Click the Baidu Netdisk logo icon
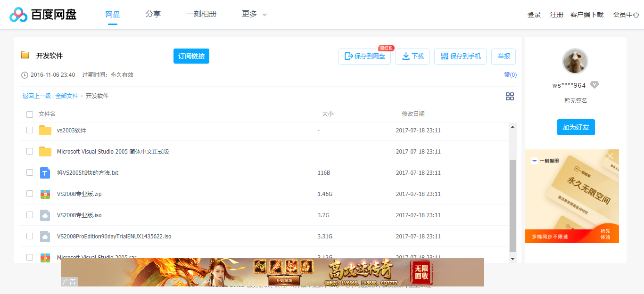Screen dimensions: 644x294 click(x=18, y=14)
